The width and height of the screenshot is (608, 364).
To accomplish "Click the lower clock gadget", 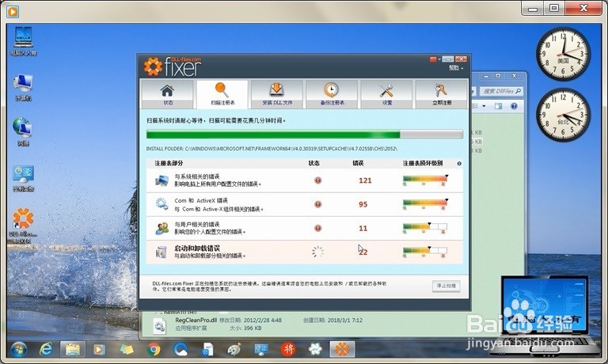I will pos(563,115).
